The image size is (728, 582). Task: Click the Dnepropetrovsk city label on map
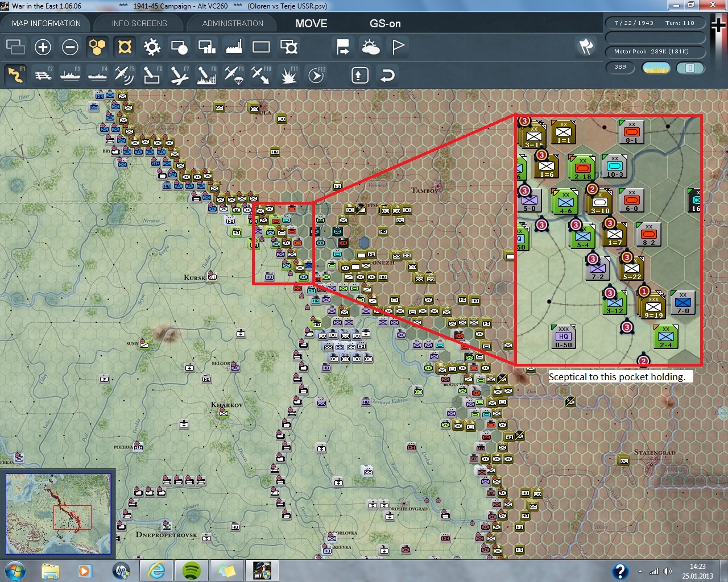point(166,535)
